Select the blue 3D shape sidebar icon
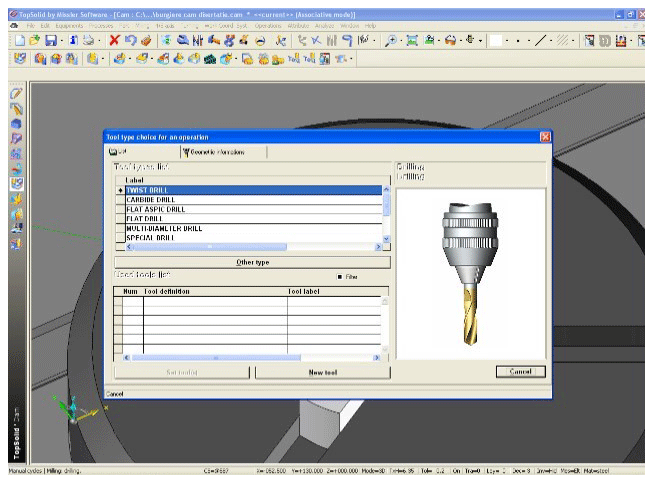This screenshot has width=654, height=484. [15, 122]
